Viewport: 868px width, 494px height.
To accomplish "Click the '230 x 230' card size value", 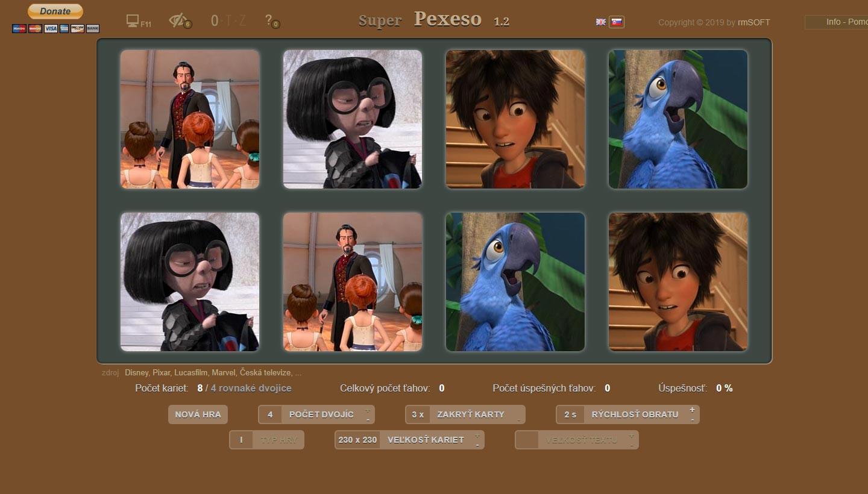I will [x=357, y=440].
